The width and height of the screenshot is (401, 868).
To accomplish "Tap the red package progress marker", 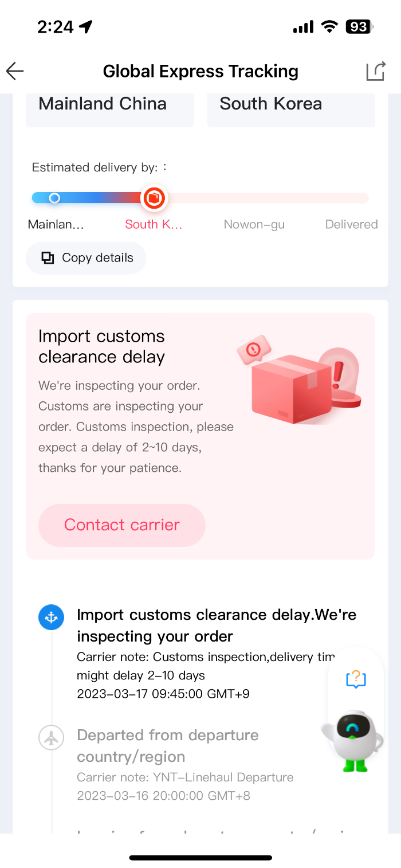I will tap(154, 198).
